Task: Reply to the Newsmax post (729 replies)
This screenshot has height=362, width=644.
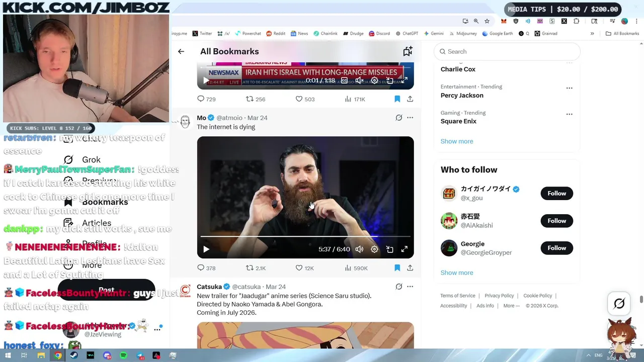Action: tap(206, 99)
